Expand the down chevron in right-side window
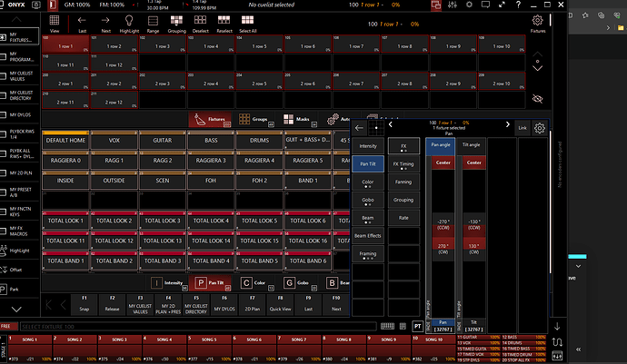Viewport: 627px width, 364px height. pos(578,266)
